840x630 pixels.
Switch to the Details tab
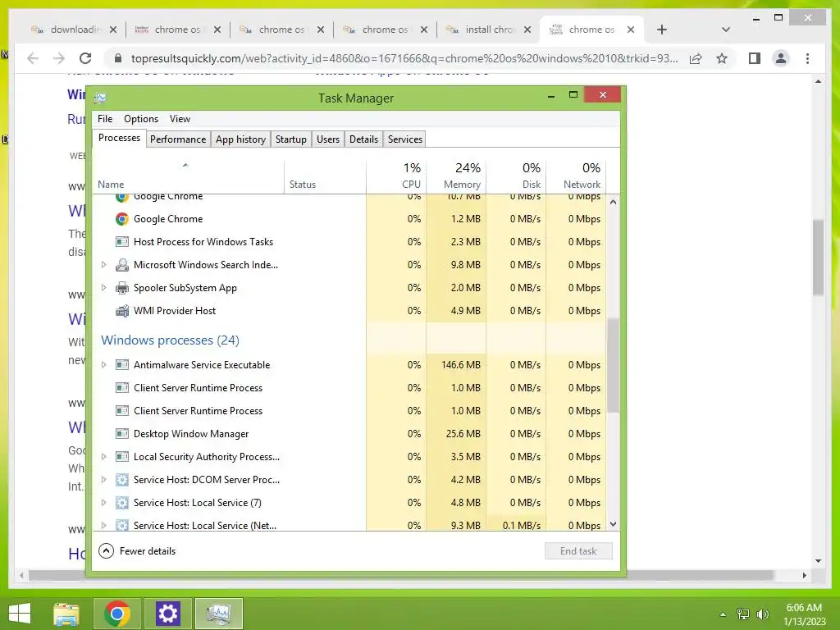[x=363, y=139]
